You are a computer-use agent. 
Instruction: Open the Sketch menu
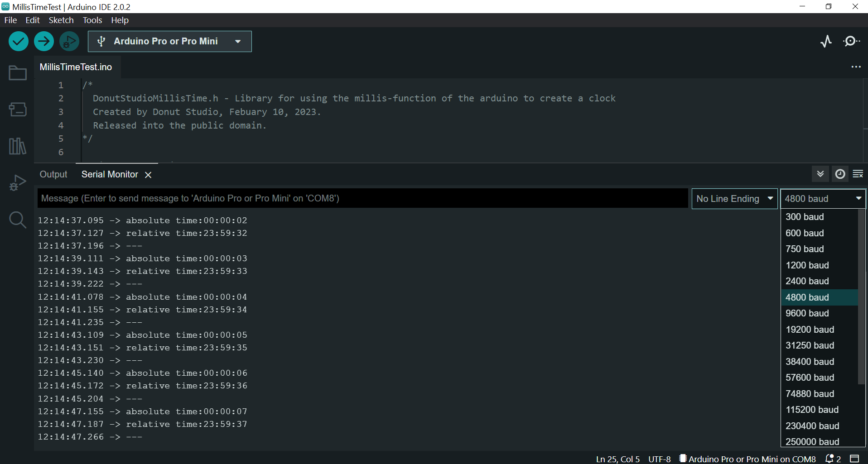[x=61, y=20]
